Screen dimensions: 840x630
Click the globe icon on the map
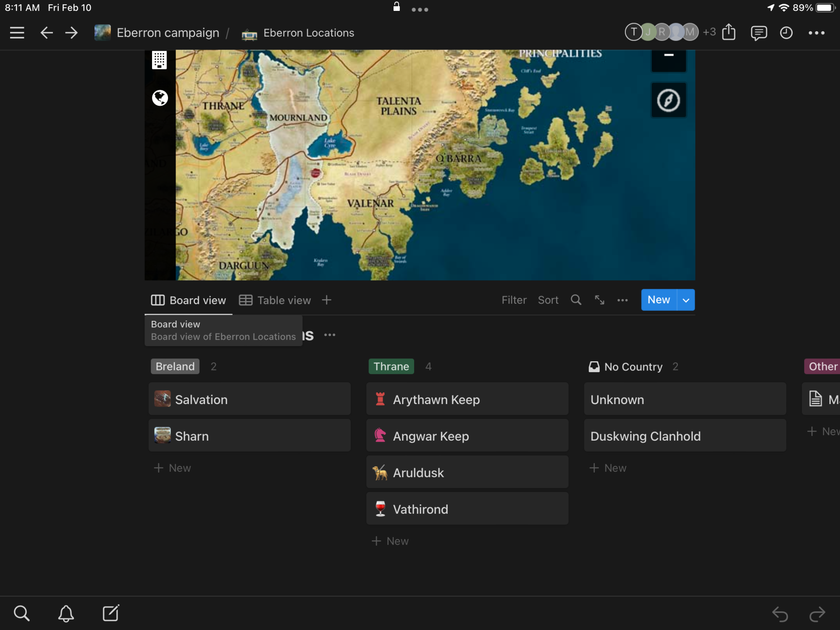[160, 98]
